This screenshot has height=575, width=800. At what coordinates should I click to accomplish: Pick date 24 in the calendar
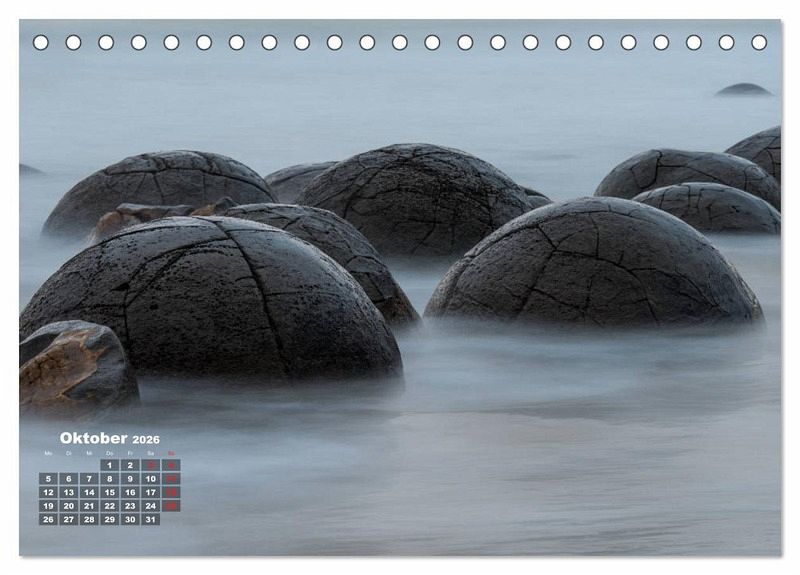150,506
